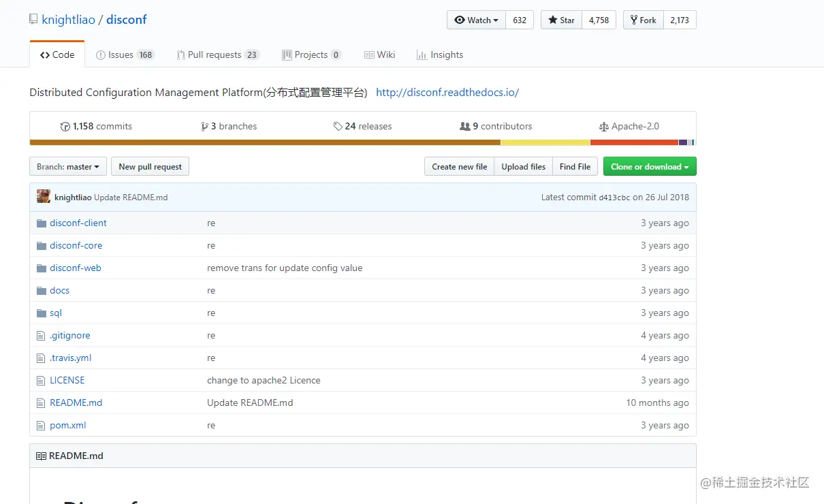Viewport: 824px width, 504px height.
Task: Click the folder icon for disconf-web
Action: click(x=41, y=268)
